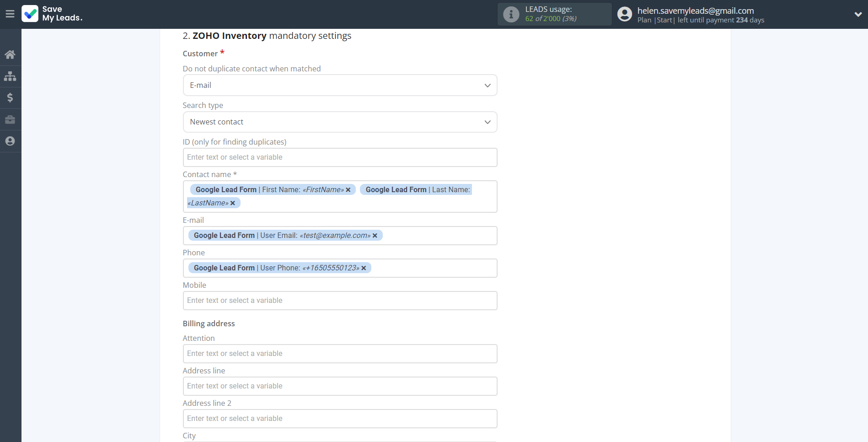This screenshot has width=868, height=442.
Task: Remove the LastName variable tag
Action: 233,203
